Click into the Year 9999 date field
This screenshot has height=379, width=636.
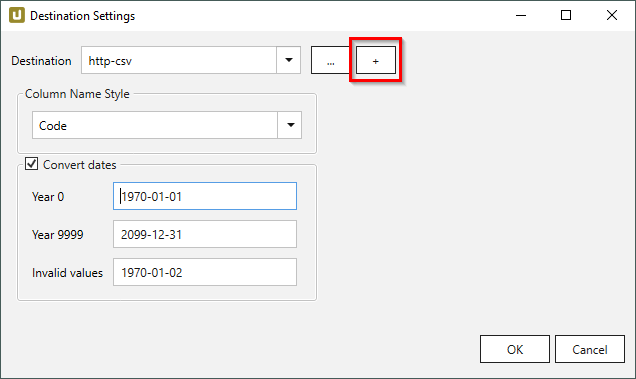coord(205,234)
